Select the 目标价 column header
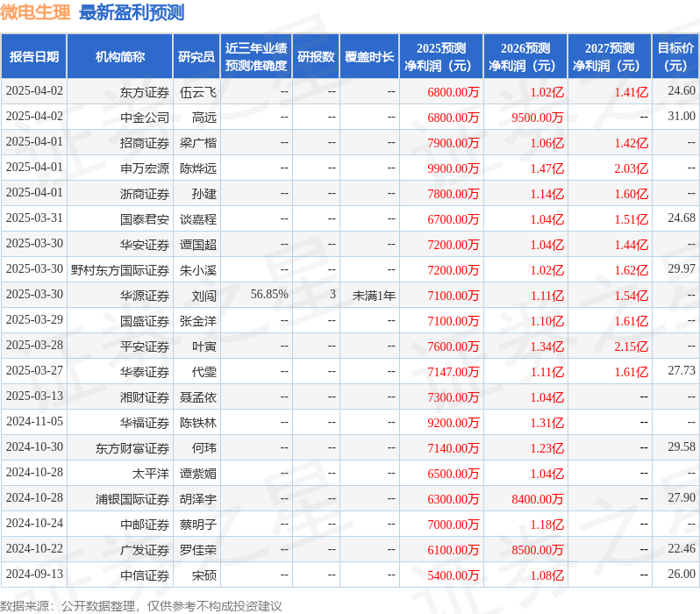Image resolution: width=700 pixels, height=614 pixels. [675, 57]
